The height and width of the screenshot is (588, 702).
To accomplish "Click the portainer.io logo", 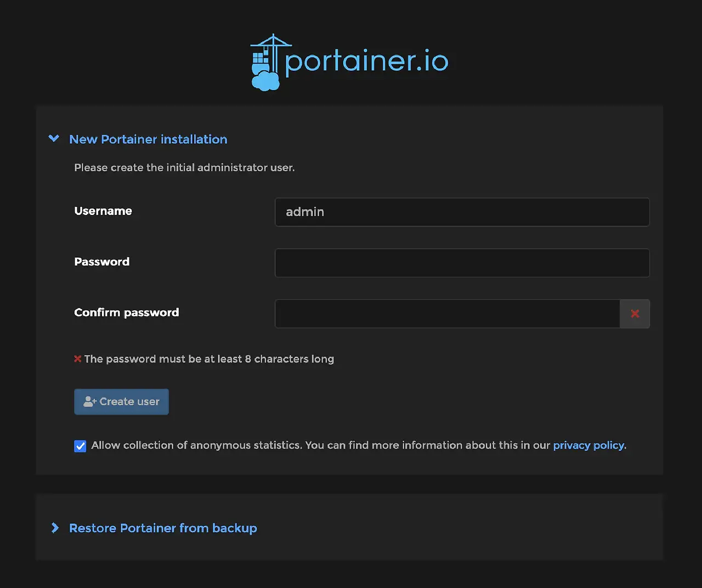I will pyautogui.click(x=349, y=63).
